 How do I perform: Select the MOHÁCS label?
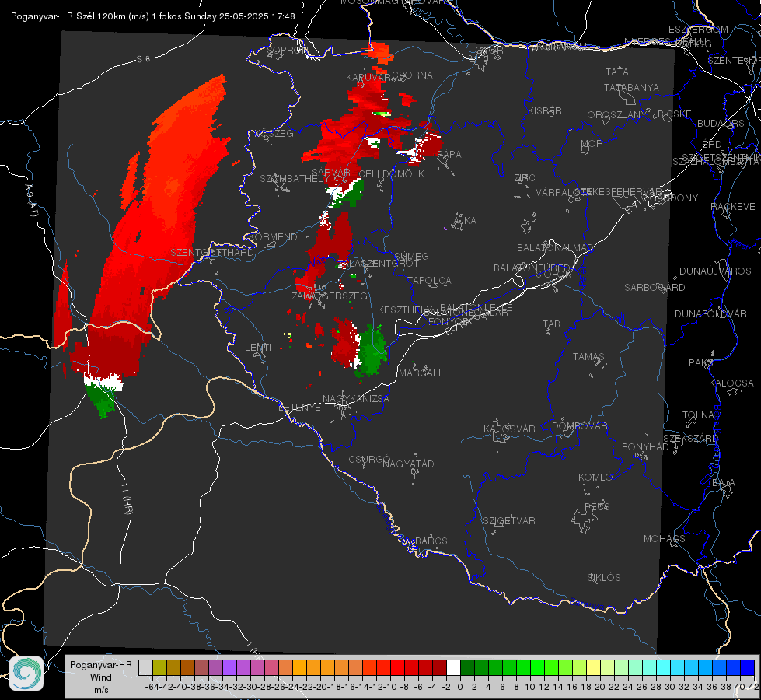point(665,539)
